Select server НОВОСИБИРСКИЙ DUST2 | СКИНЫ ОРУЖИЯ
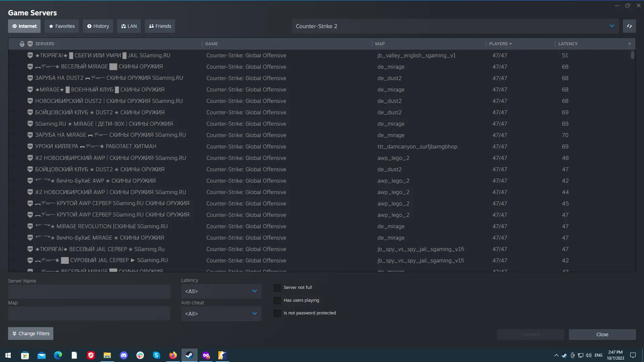 tap(321, 101)
